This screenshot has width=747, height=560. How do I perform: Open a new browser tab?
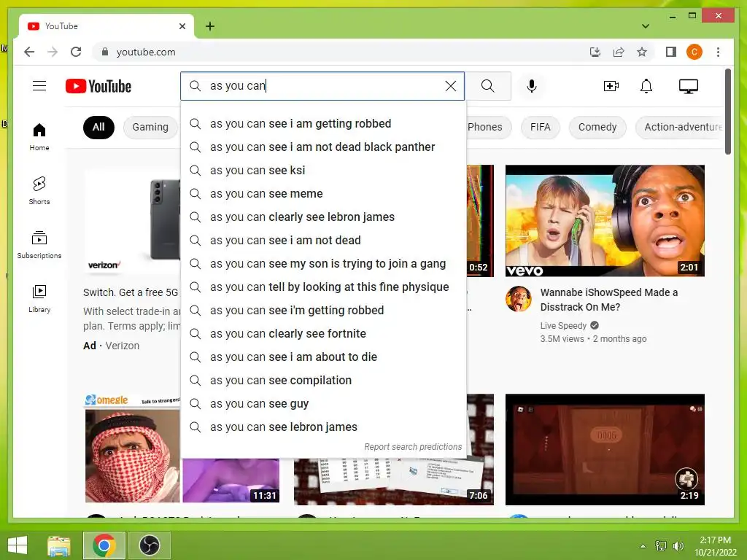click(x=209, y=26)
